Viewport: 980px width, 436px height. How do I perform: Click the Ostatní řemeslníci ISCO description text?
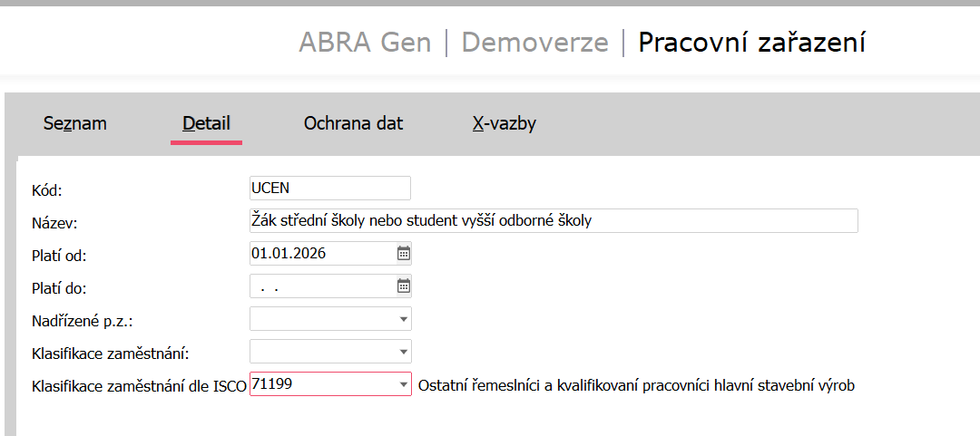pyautogui.click(x=635, y=385)
